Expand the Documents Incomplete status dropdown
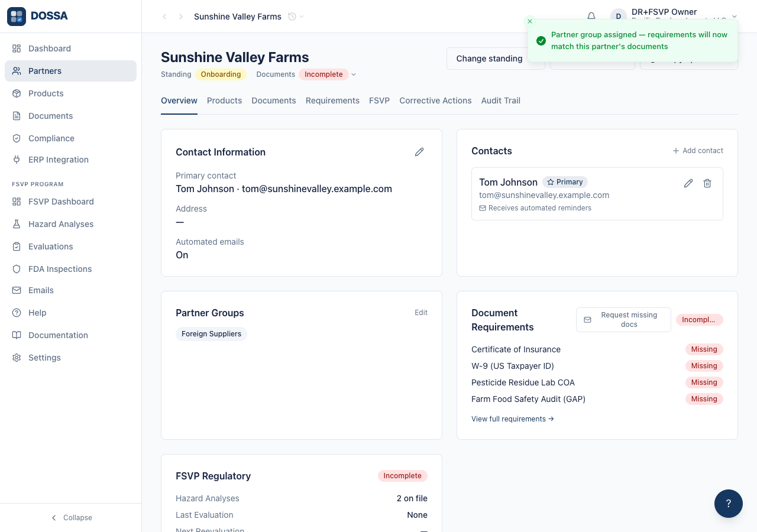 pos(354,74)
